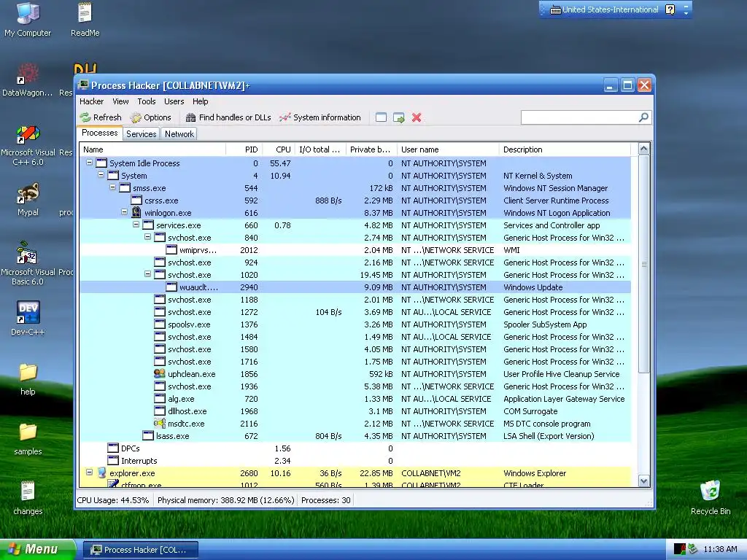Select the msdtc.exe process icon

pos(160,424)
